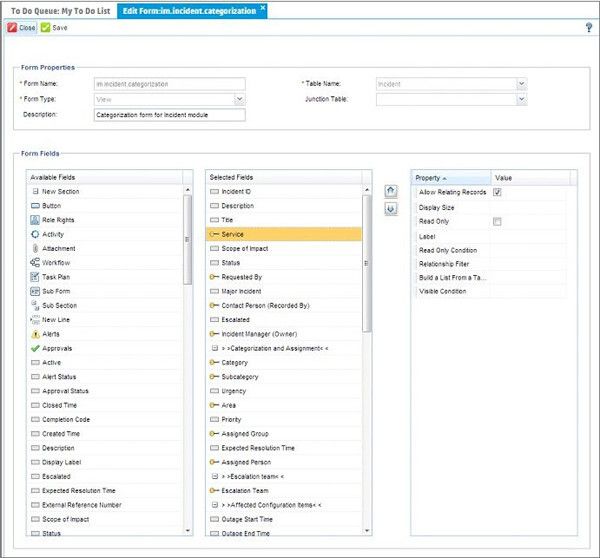Switch to To Do Queue: My To Do List tab
The width and height of the screenshot is (600, 558).
pos(60,11)
